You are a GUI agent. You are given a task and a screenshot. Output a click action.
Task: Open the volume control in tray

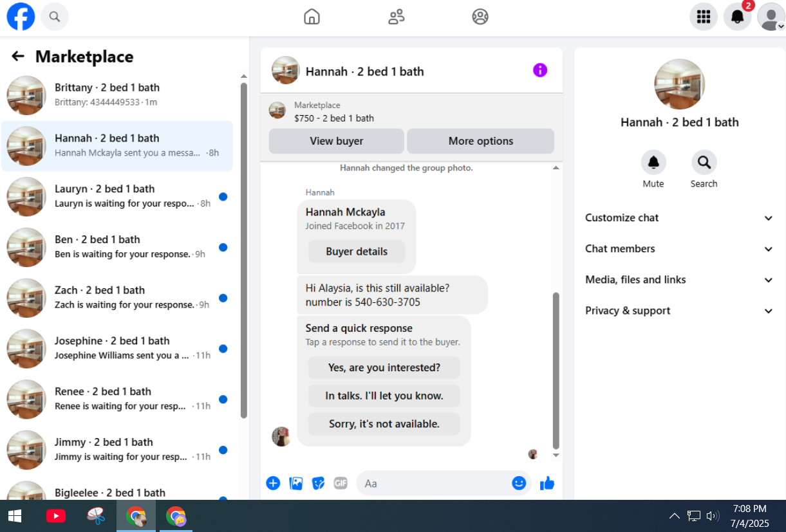coord(712,516)
